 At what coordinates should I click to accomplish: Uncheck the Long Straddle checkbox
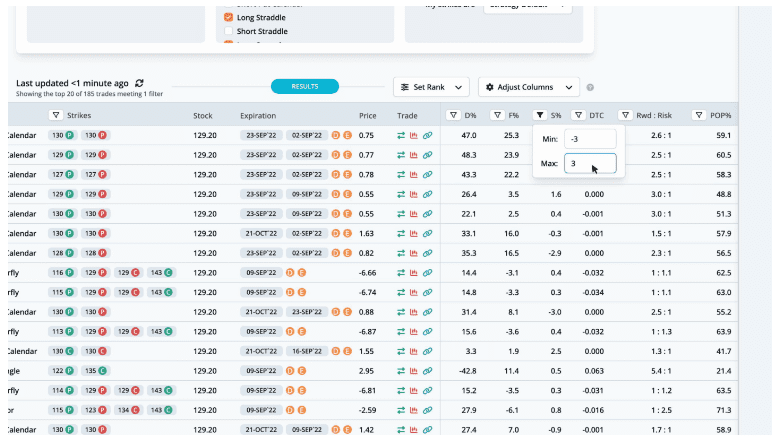pos(229,17)
